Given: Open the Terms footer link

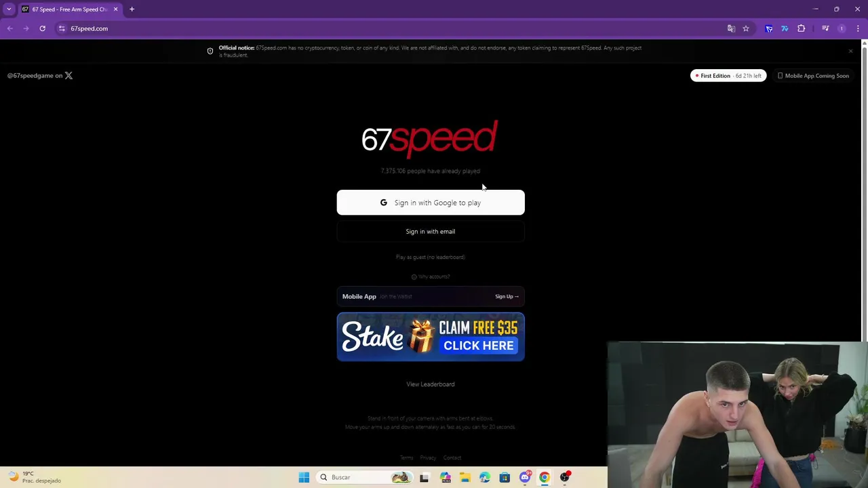Looking at the screenshot, I should 407,457.
